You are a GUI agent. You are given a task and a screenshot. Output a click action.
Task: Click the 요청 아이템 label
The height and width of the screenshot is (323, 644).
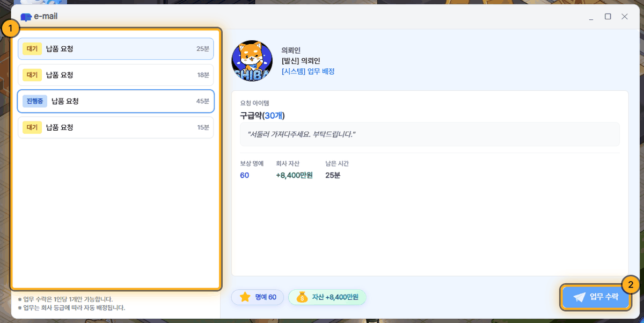(x=255, y=103)
